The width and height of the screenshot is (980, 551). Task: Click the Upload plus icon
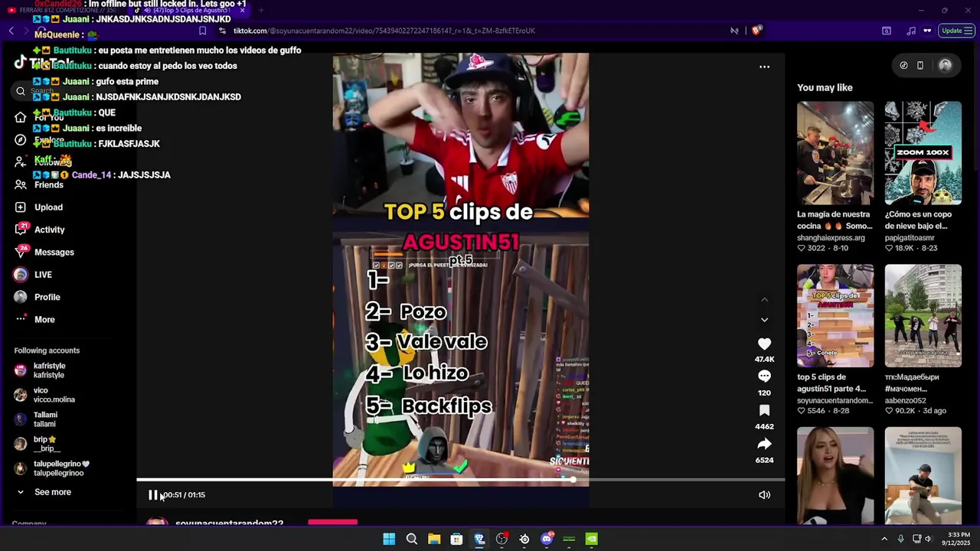pos(21,207)
